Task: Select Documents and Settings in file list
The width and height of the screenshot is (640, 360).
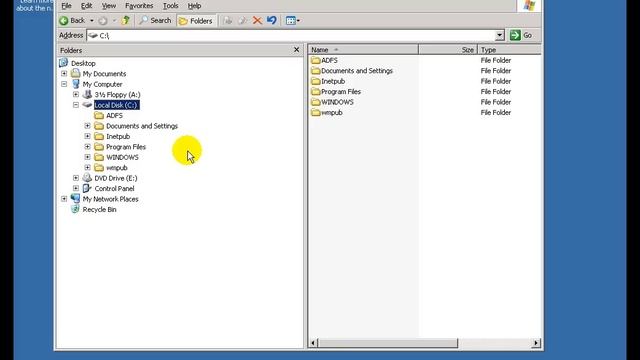Action: (x=352, y=71)
